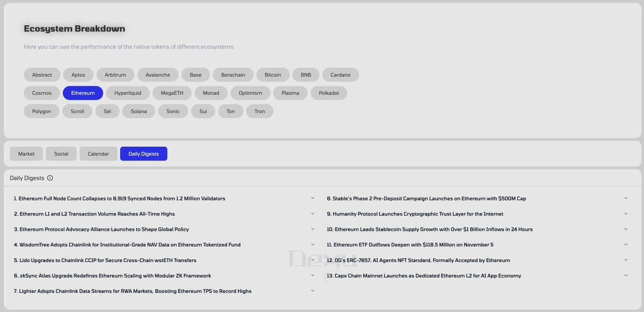Select the Hyperliquid ecosystem
The image size is (644, 312).
[x=128, y=93]
